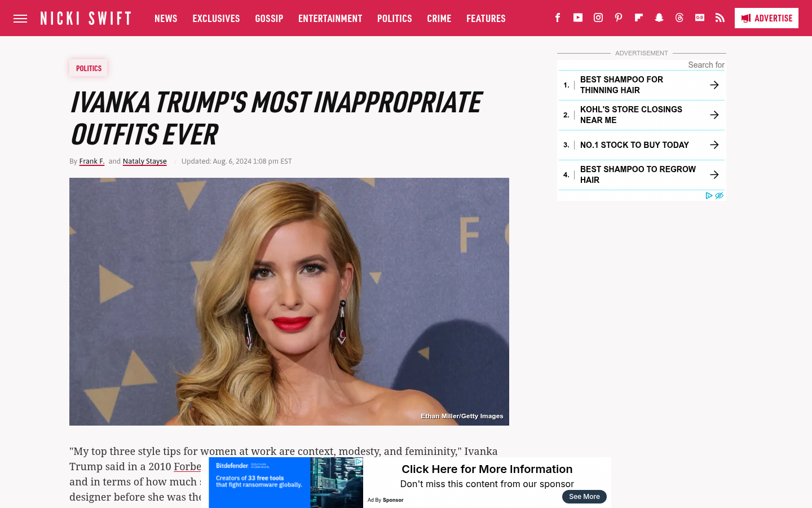
Task: Open the Crime section
Action: (x=439, y=19)
